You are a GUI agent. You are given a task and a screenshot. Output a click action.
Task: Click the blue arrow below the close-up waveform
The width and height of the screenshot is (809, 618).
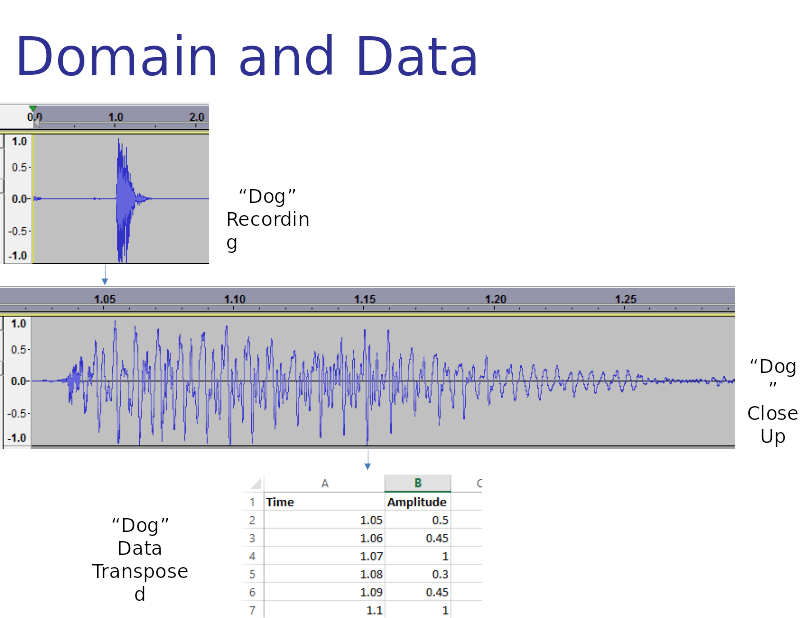point(367,460)
